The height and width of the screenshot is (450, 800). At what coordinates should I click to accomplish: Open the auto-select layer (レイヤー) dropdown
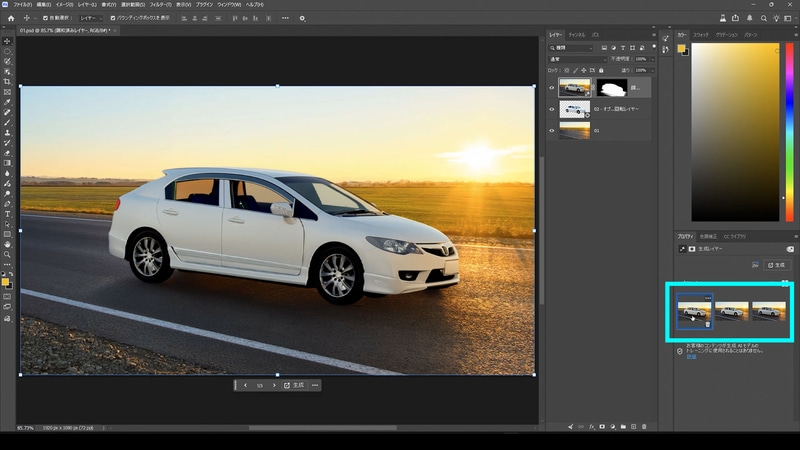tap(90, 18)
